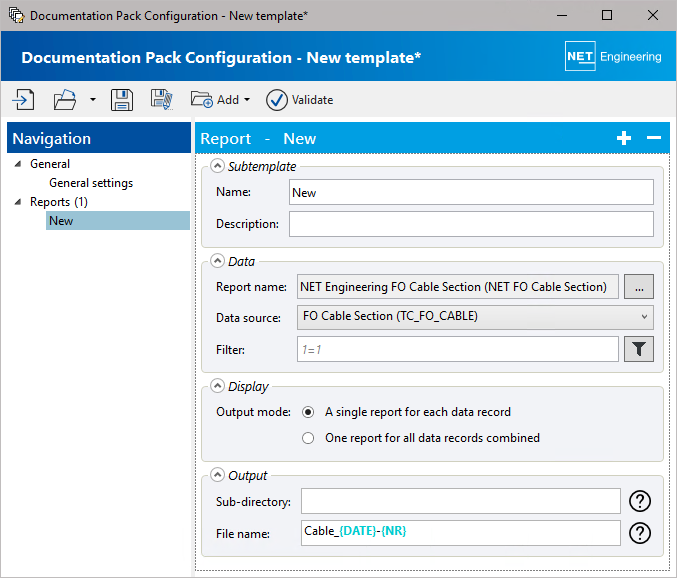
Task: Click the Validate checkmark icon
Action: (277, 100)
